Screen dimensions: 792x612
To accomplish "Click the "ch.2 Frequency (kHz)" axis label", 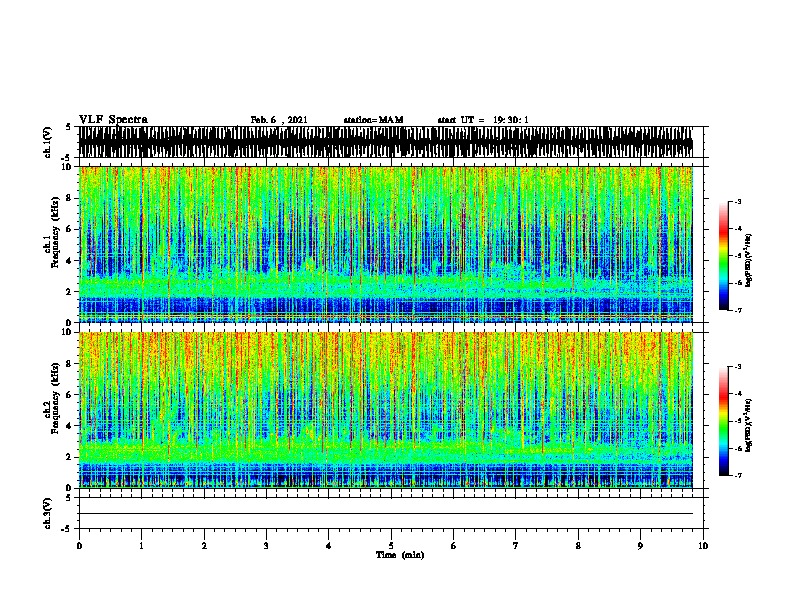I will click(x=51, y=398).
